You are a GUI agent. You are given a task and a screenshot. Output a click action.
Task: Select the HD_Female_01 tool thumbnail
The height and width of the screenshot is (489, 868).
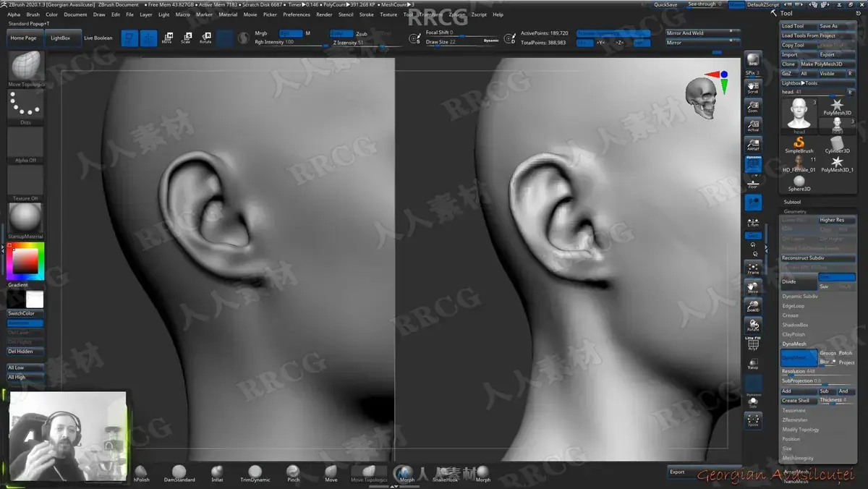tap(799, 164)
